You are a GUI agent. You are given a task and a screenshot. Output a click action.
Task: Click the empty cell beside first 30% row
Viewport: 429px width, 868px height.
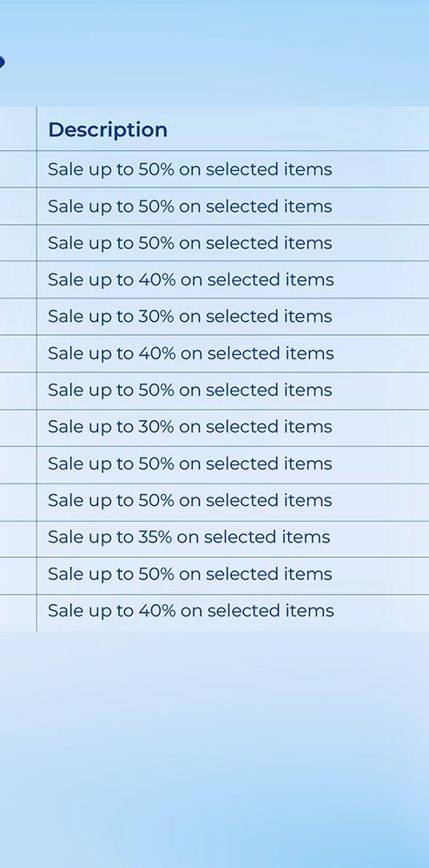(x=18, y=317)
